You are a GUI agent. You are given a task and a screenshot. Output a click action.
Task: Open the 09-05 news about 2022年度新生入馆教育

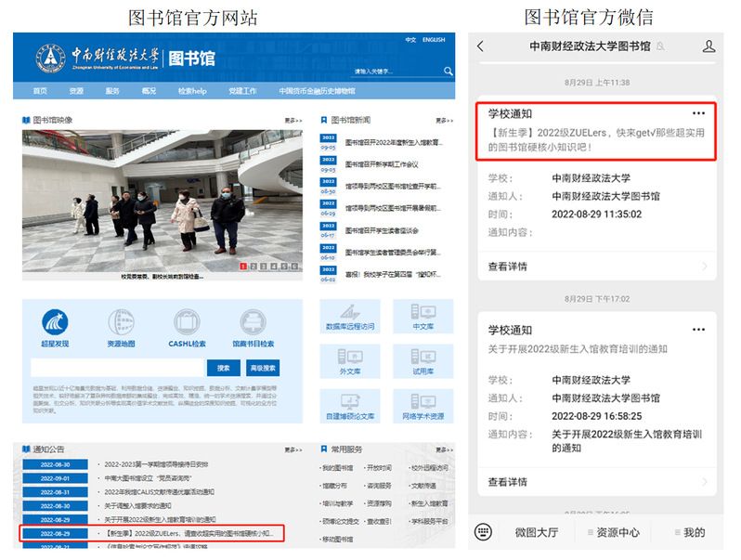[x=394, y=142]
